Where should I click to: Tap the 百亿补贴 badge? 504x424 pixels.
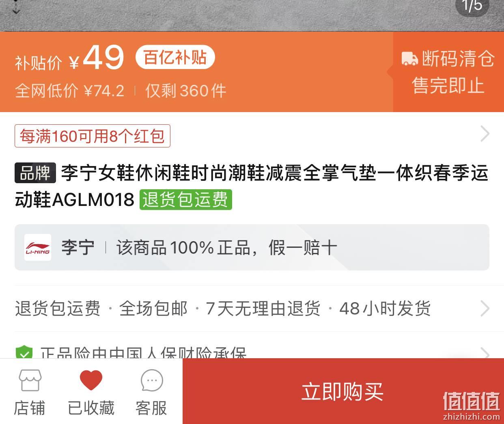click(x=175, y=57)
